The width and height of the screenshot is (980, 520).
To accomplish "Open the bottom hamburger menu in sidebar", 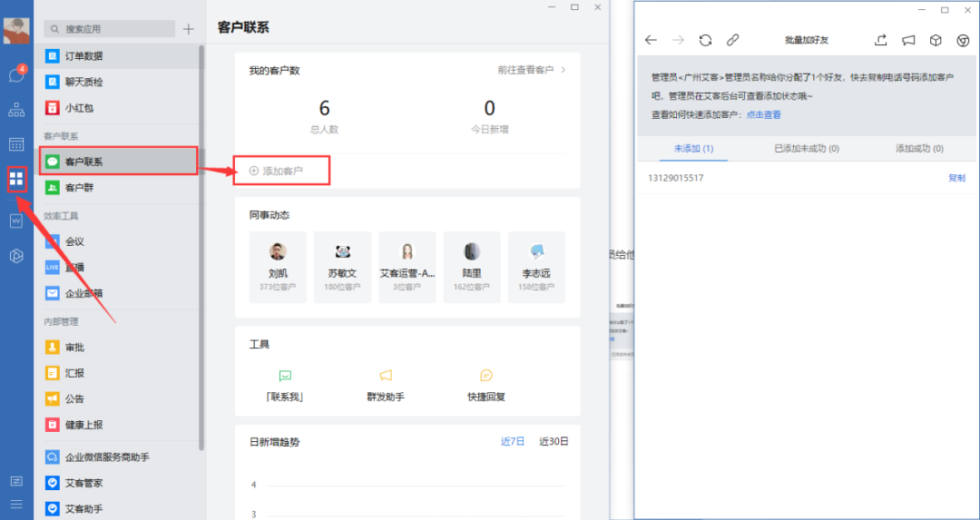I will point(16,504).
